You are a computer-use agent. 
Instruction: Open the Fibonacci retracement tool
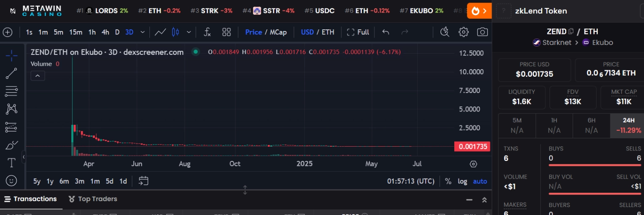(x=11, y=91)
